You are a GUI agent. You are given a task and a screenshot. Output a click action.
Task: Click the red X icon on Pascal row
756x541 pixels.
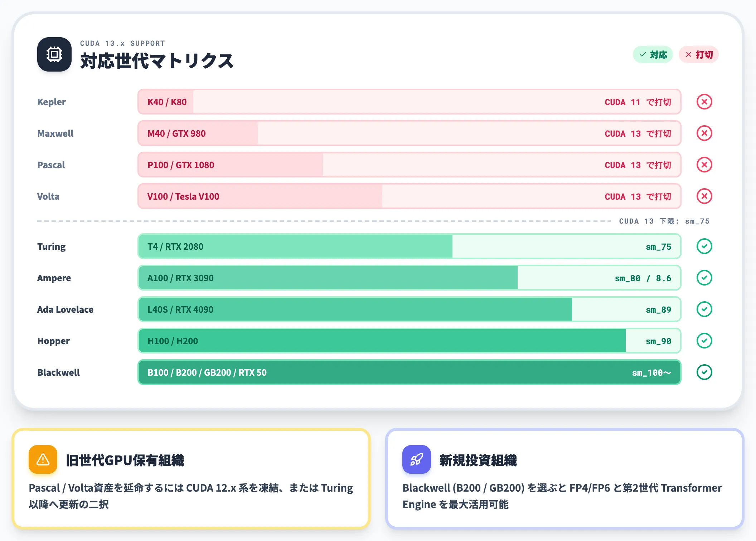pos(704,165)
